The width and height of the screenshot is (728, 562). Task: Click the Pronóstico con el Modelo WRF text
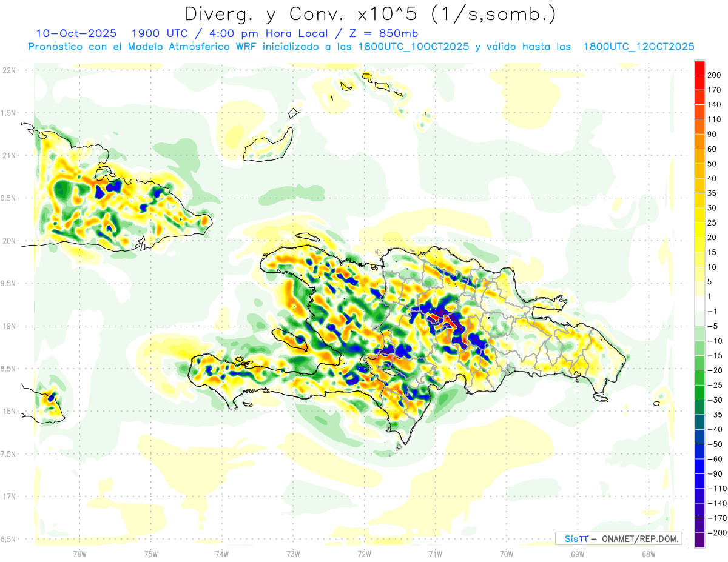point(361,47)
